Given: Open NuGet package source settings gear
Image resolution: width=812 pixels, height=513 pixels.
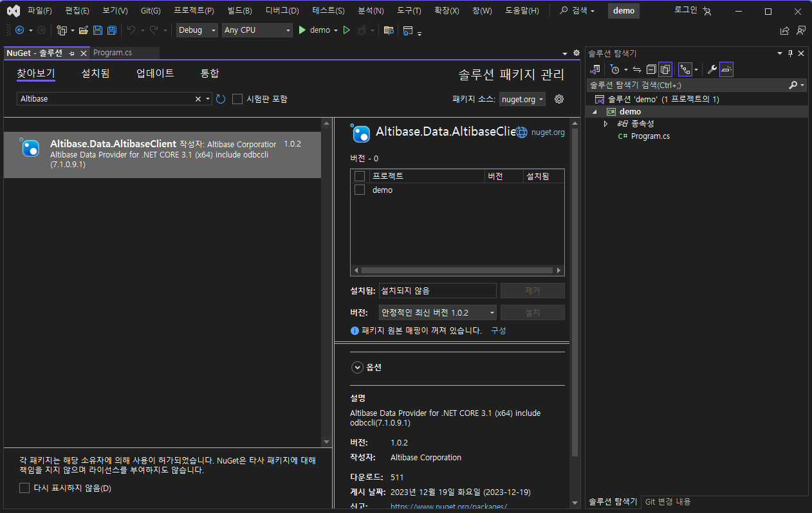Looking at the screenshot, I should pos(559,99).
